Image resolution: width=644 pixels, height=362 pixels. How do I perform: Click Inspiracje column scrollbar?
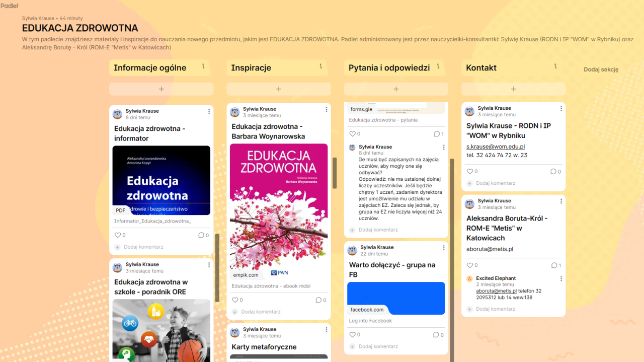point(335,173)
